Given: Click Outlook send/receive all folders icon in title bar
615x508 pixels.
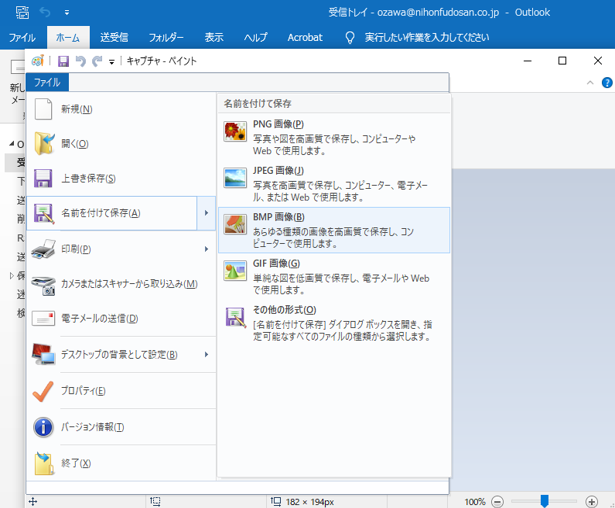Looking at the screenshot, I should tap(22, 13).
